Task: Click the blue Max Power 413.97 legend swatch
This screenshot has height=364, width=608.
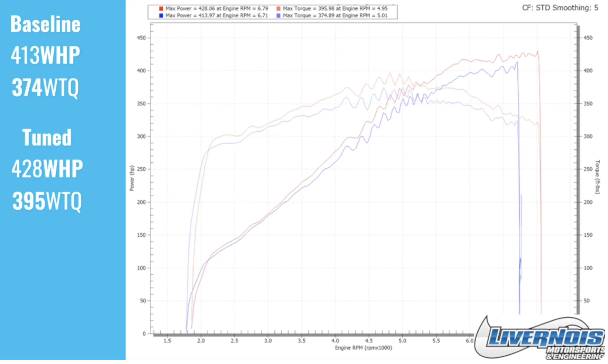Action: (x=161, y=15)
